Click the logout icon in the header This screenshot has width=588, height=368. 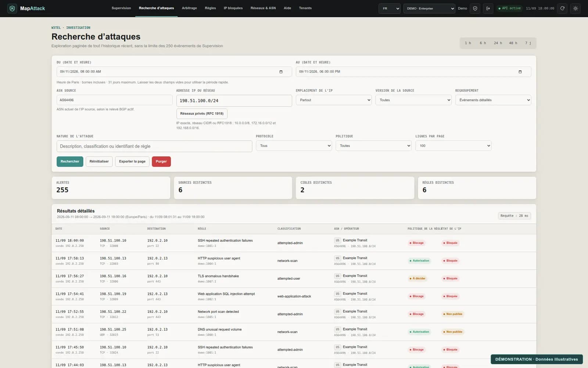coord(488,8)
